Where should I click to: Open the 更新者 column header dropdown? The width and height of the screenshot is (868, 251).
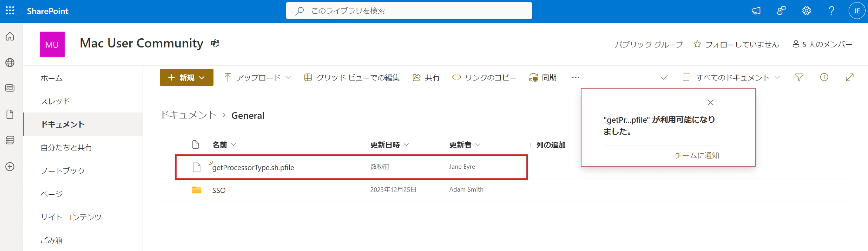465,145
